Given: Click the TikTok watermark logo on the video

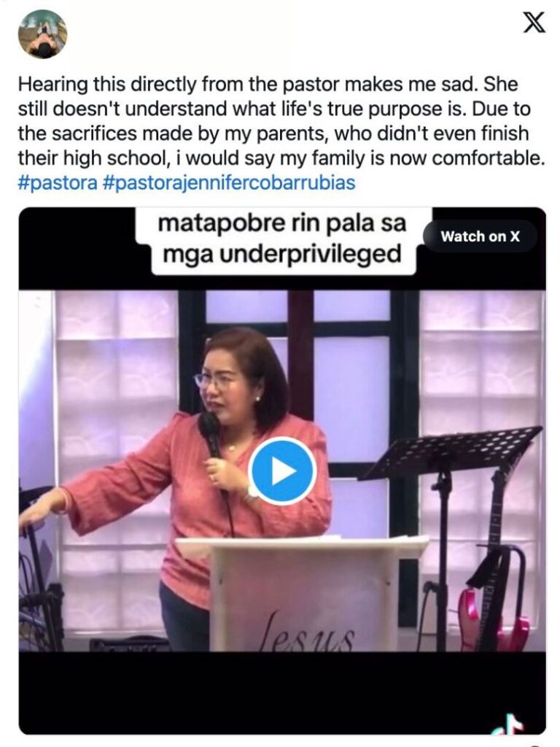Looking at the screenshot, I should [x=510, y=724].
